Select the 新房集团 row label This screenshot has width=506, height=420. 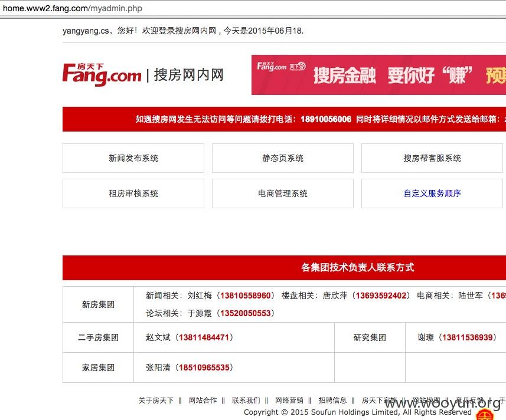98,304
